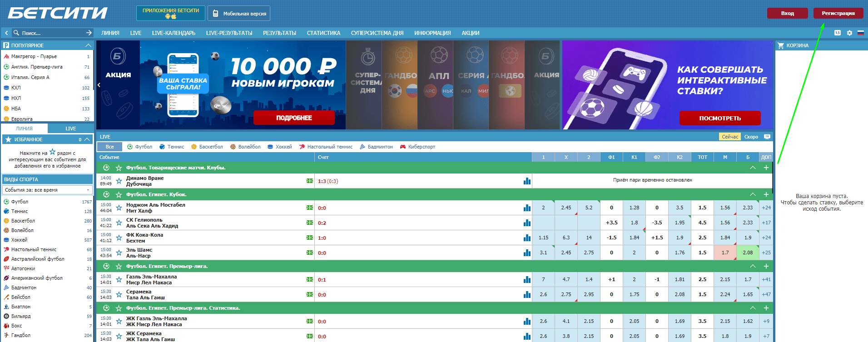Open live field tracker for Эль Шамс match
Screen dimensions: 868x342
tap(310, 253)
